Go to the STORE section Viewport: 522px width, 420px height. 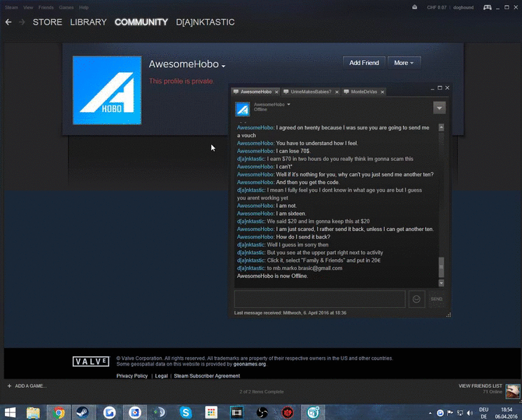tap(48, 22)
